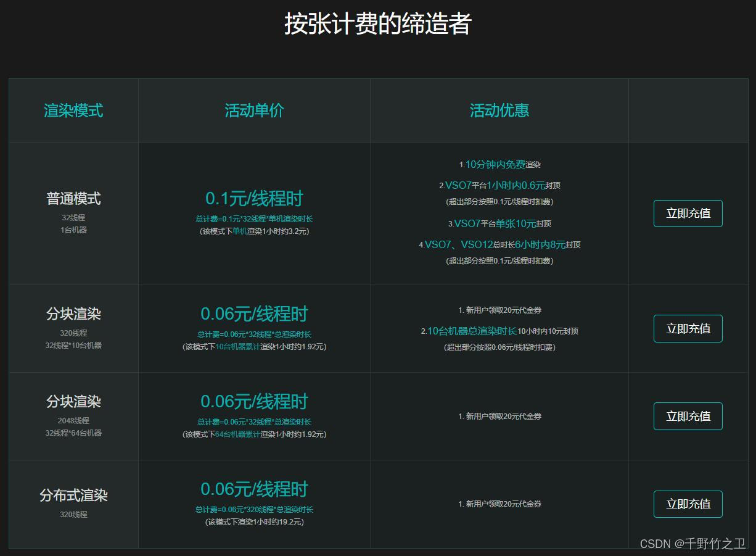The image size is (756, 556).
Task: Click 立即充值 button in 分布式渲染 row
Action: tap(688, 504)
